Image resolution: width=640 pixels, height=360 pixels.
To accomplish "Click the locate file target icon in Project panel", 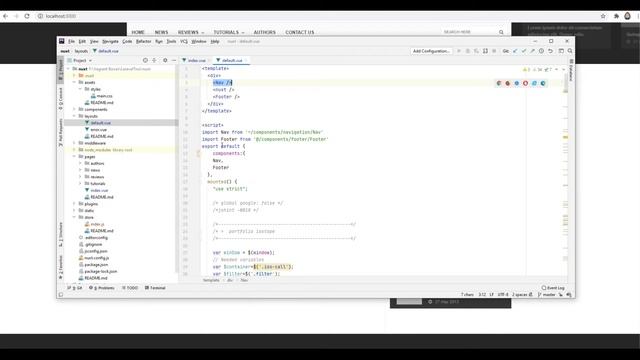I will [x=145, y=60].
